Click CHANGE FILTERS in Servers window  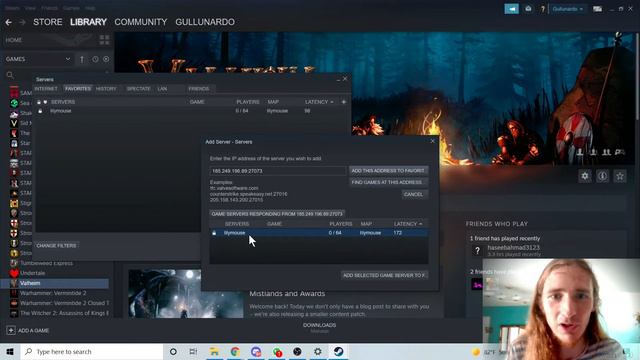pyautogui.click(x=56, y=246)
